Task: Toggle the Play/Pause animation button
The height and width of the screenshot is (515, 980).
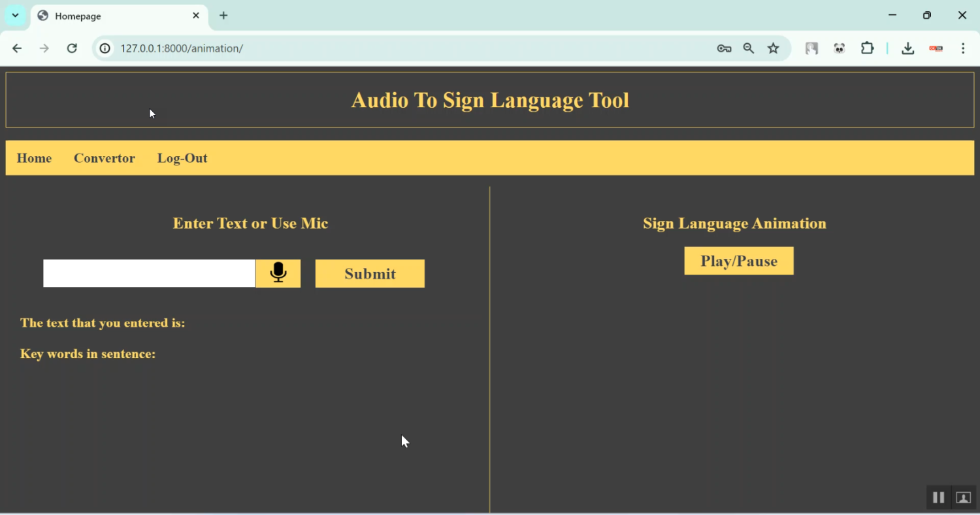Action: pyautogui.click(x=739, y=261)
